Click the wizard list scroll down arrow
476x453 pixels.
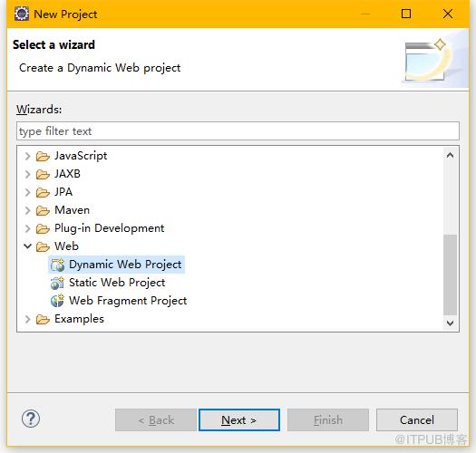click(451, 323)
